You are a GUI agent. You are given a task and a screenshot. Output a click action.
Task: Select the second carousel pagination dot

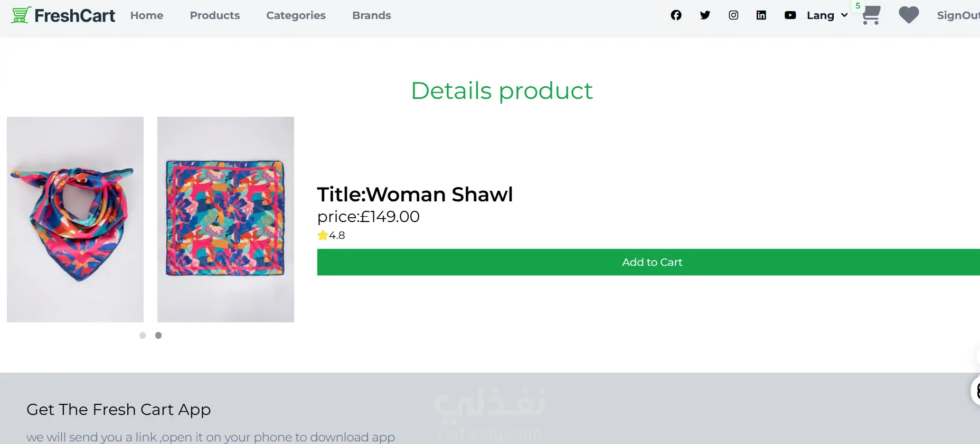[x=158, y=335]
